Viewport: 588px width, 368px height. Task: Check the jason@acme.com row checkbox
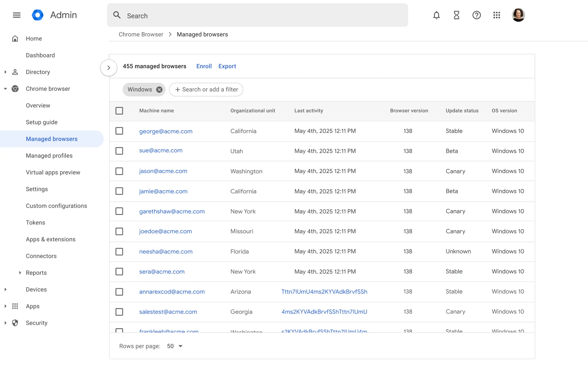[119, 171]
